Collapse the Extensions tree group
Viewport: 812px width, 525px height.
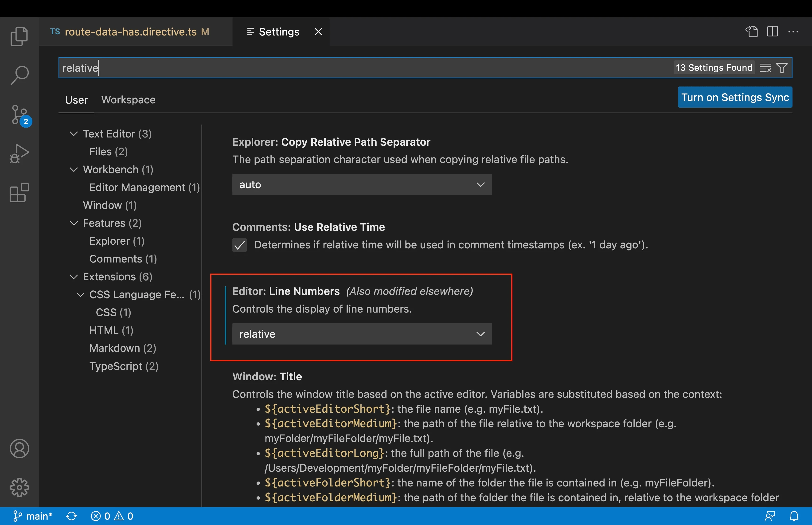[x=74, y=276]
